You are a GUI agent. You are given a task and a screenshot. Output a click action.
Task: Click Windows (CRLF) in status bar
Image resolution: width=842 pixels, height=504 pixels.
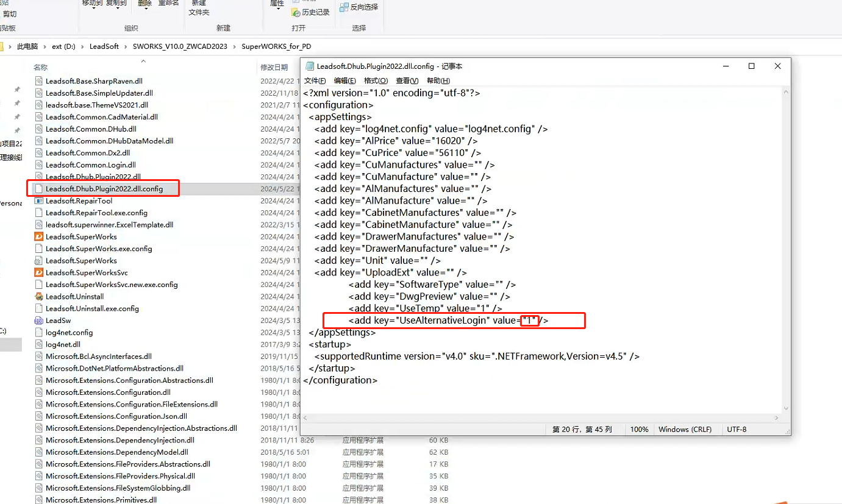pos(685,430)
